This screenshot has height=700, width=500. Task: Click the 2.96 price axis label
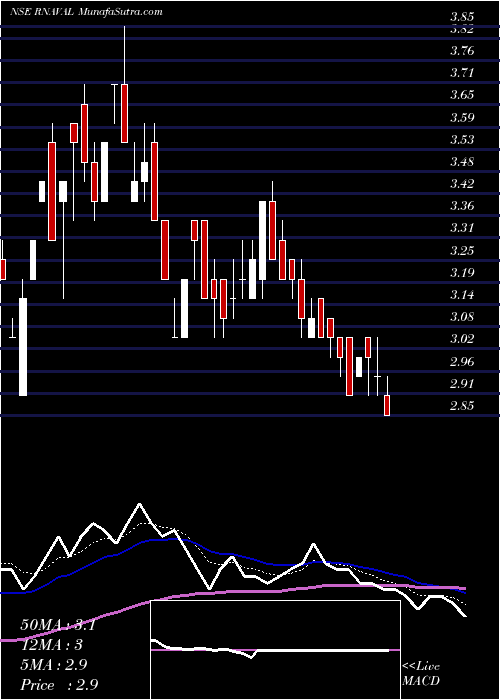tap(462, 362)
